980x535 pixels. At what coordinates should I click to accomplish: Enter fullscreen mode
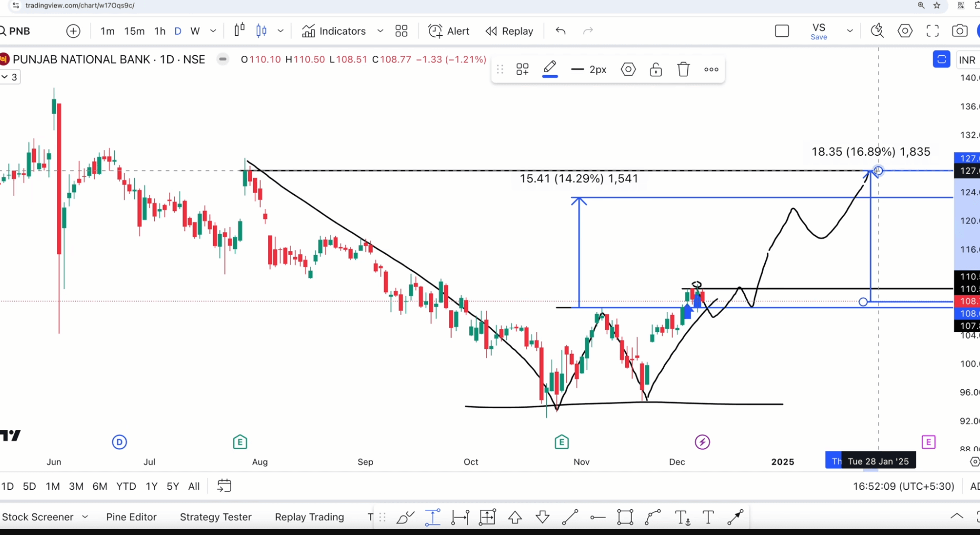(933, 31)
